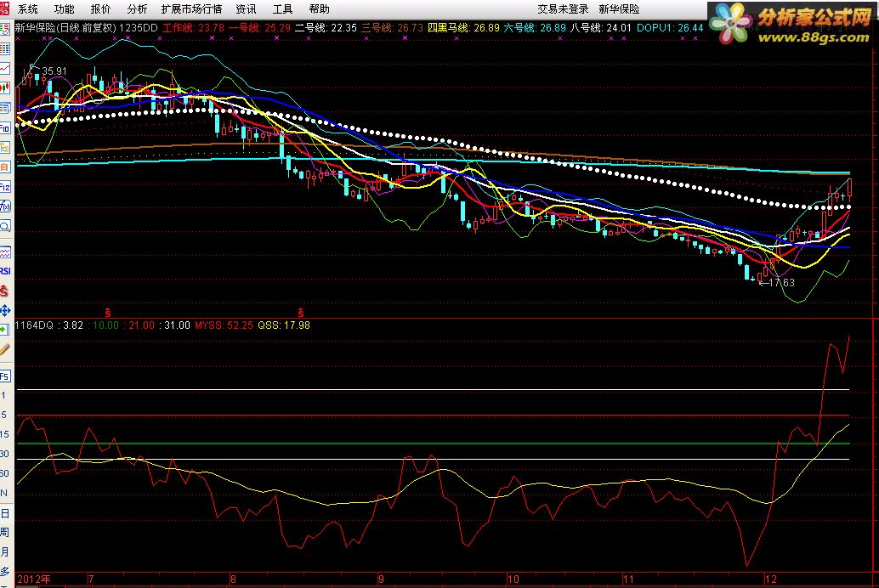Switch to daily 日 period
The height and width of the screenshot is (588, 879).
pos(4,513)
